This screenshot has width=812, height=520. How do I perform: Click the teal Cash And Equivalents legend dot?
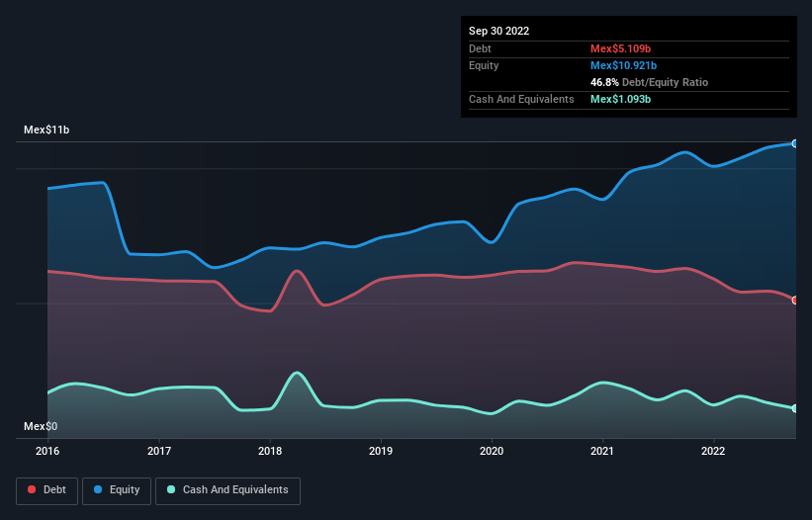coord(171,489)
